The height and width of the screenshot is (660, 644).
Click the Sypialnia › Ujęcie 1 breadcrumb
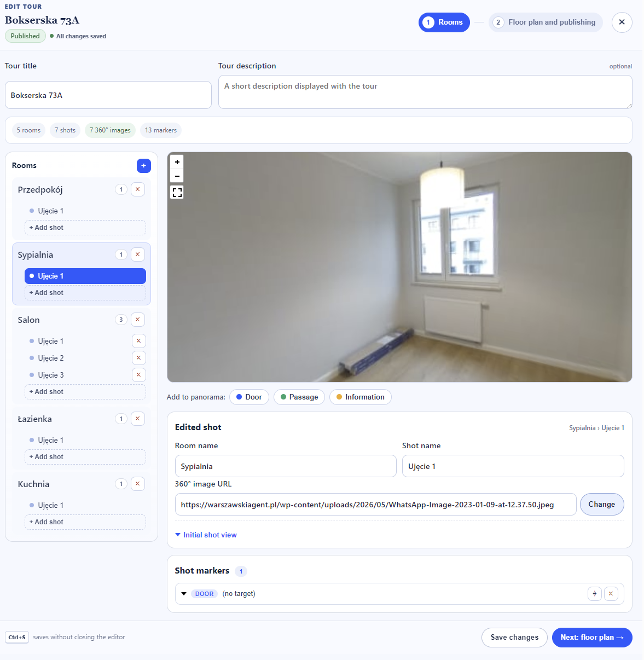(x=596, y=428)
